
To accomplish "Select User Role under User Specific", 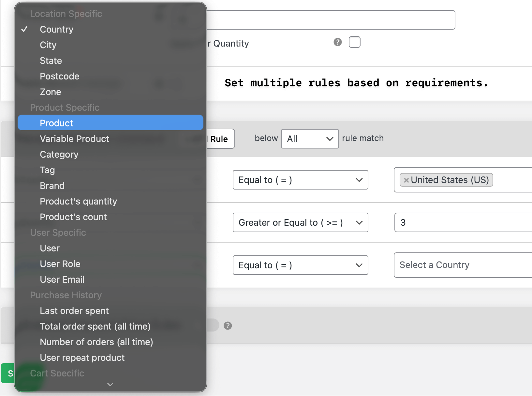I will pos(60,264).
